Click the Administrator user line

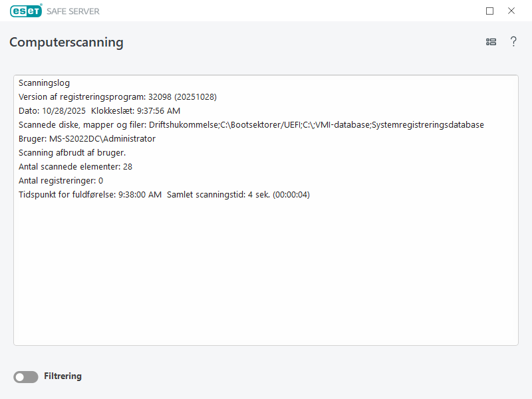click(x=87, y=138)
